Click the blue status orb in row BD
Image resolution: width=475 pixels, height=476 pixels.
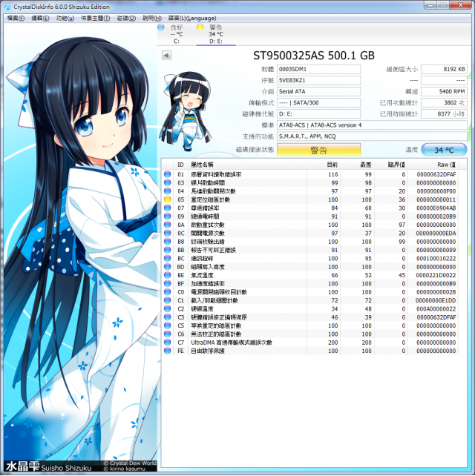tap(167, 266)
